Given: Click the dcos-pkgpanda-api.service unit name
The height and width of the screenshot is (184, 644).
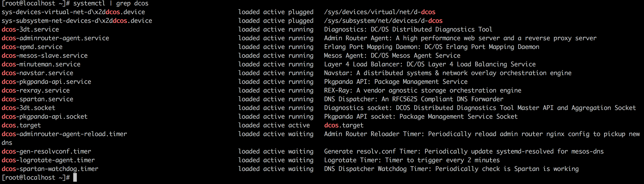Looking at the screenshot, I should click(46, 82).
